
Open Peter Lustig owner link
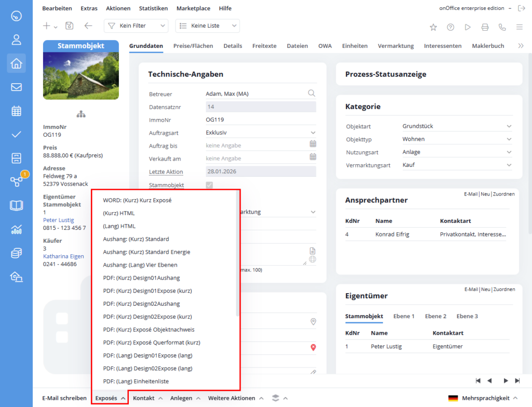click(58, 220)
